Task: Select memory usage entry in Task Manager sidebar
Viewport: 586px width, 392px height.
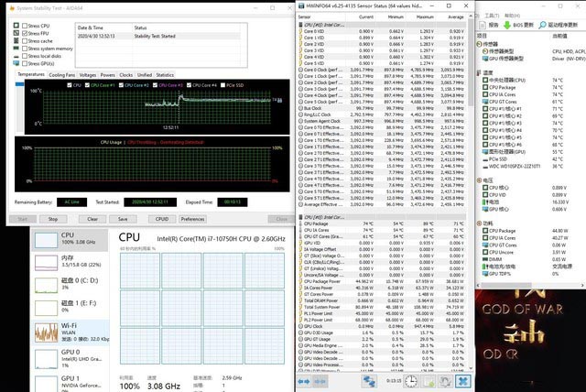Action: coord(71,262)
